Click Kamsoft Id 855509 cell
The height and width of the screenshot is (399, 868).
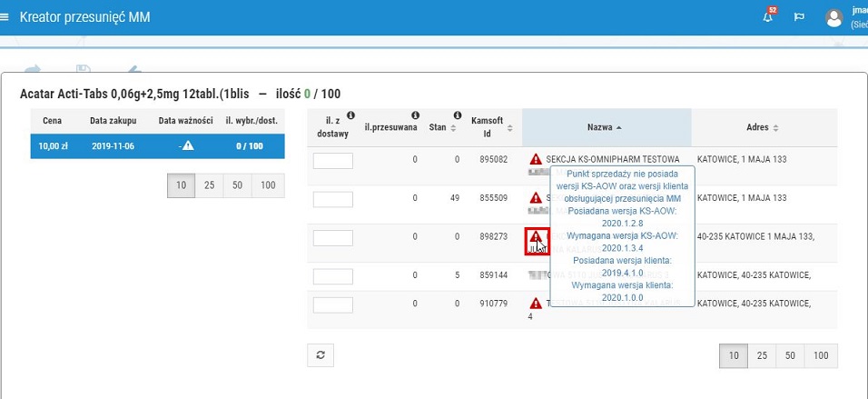(x=493, y=198)
